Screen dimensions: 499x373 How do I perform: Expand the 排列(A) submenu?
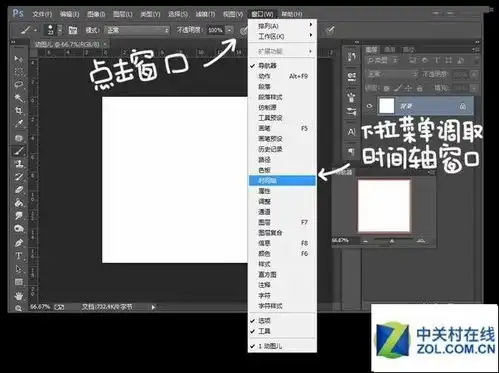pyautogui.click(x=282, y=25)
